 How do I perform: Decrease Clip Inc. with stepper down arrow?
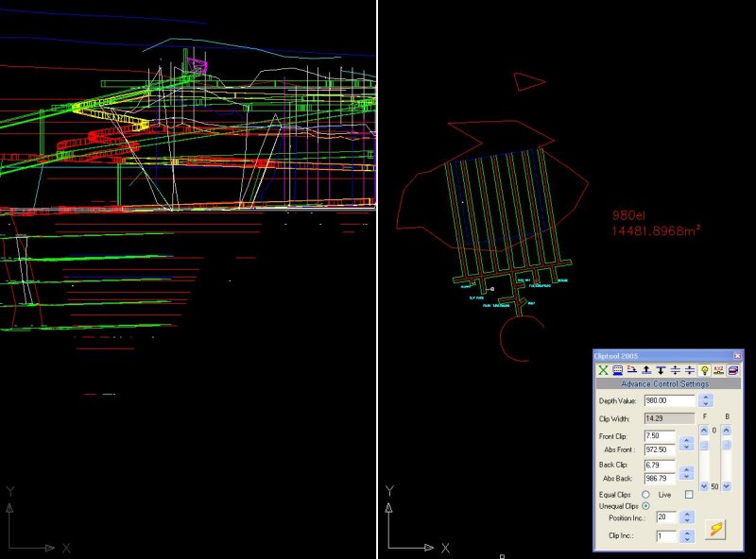tap(687, 539)
